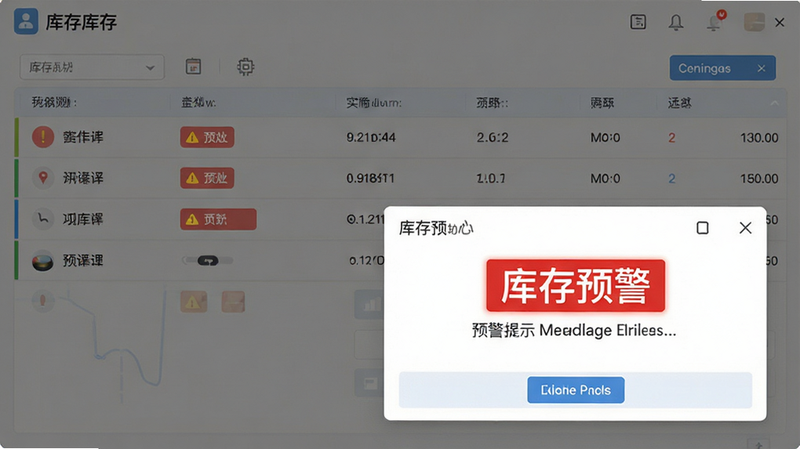Screen dimensions: 800x449
Task: Select the amount 150.00
Action: click(x=759, y=179)
